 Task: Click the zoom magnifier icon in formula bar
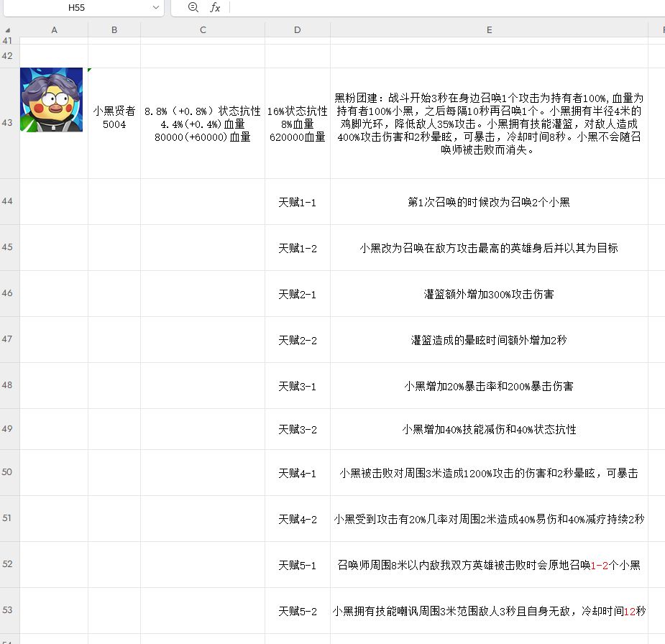(x=193, y=7)
